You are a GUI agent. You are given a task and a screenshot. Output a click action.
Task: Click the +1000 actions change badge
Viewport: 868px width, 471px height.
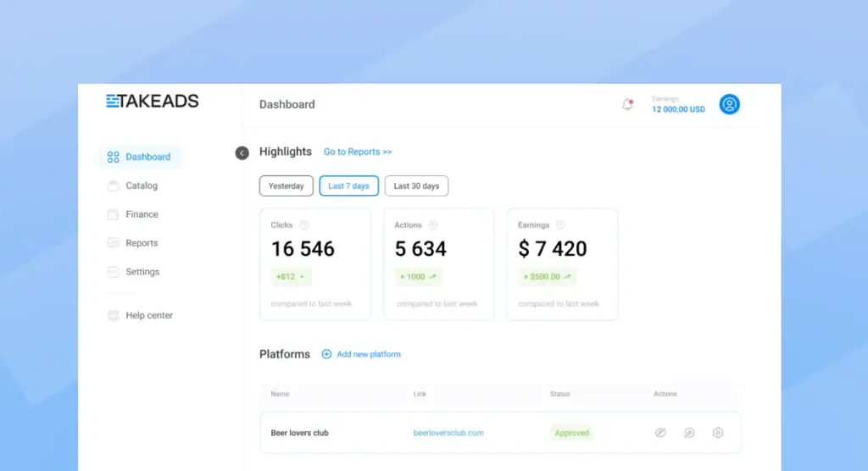click(x=419, y=277)
